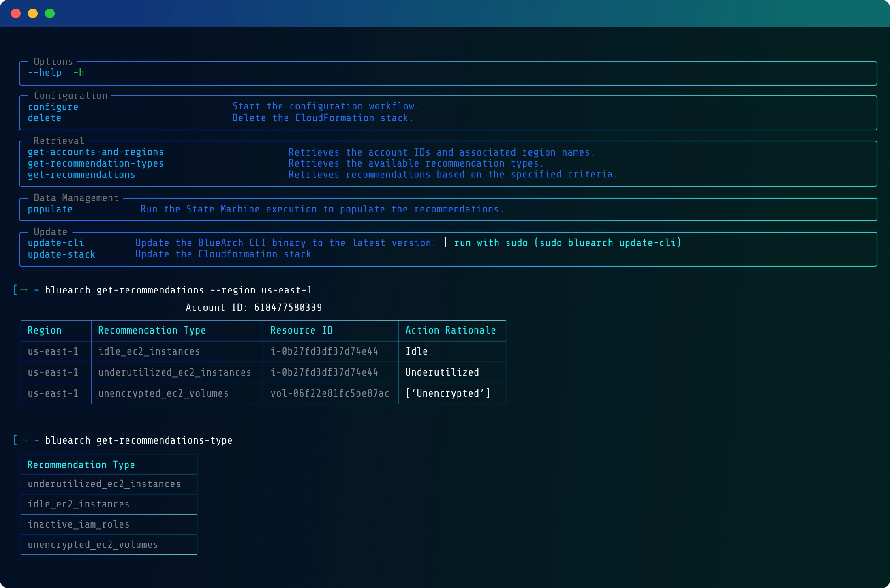Screen dimensions: 890x588
Task: Click the Update section label
Action: click(x=50, y=231)
